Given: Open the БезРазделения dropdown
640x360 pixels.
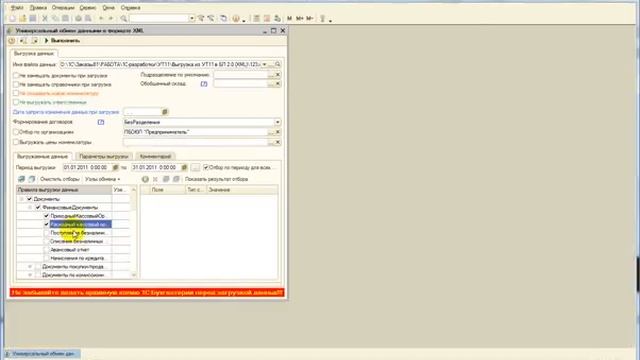Looking at the screenshot, I should pyautogui.click(x=278, y=122).
